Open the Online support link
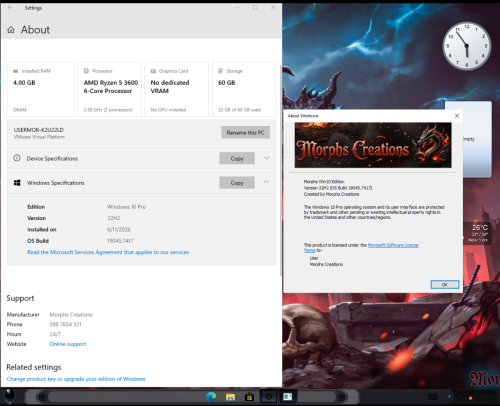The image size is (500, 406). [68, 344]
